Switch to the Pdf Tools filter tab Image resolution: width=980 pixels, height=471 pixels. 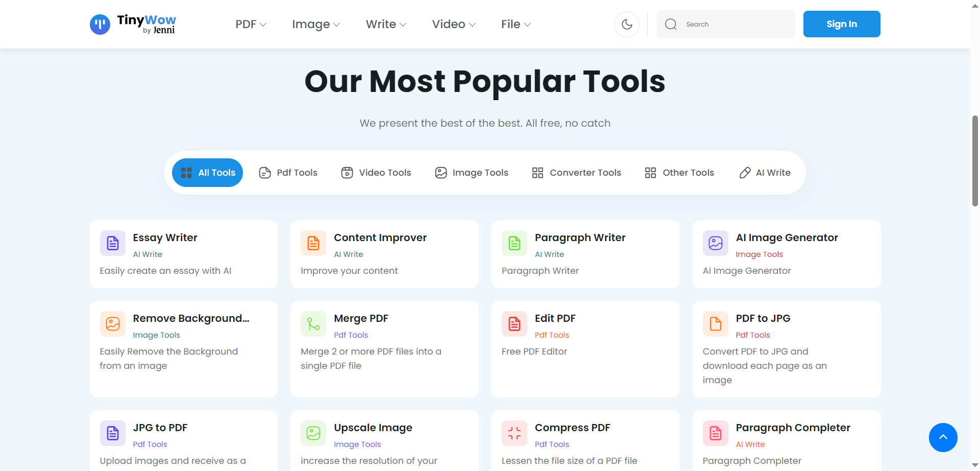[x=287, y=173]
